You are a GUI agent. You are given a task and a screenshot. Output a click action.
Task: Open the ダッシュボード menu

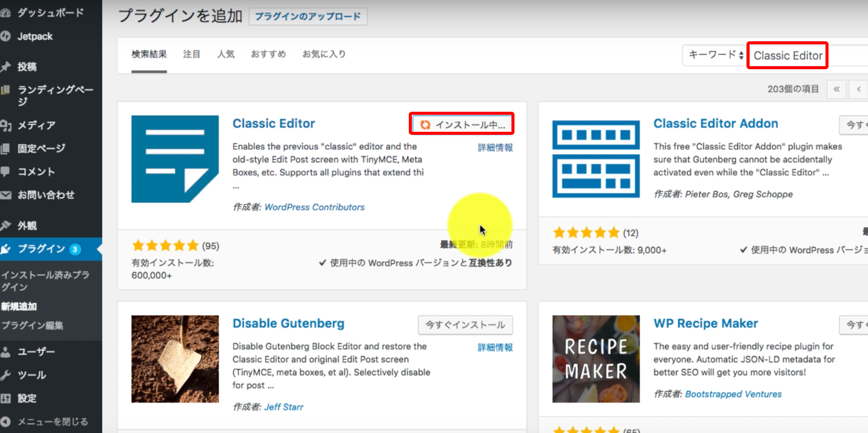click(50, 13)
